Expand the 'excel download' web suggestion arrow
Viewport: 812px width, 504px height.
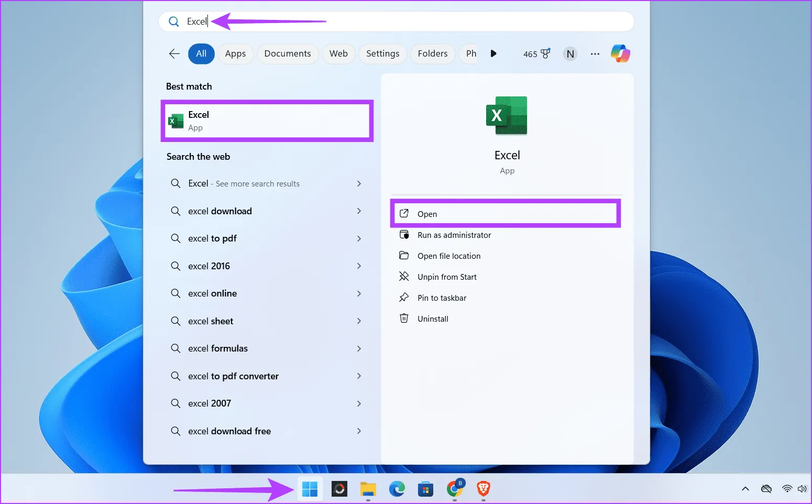tap(359, 211)
